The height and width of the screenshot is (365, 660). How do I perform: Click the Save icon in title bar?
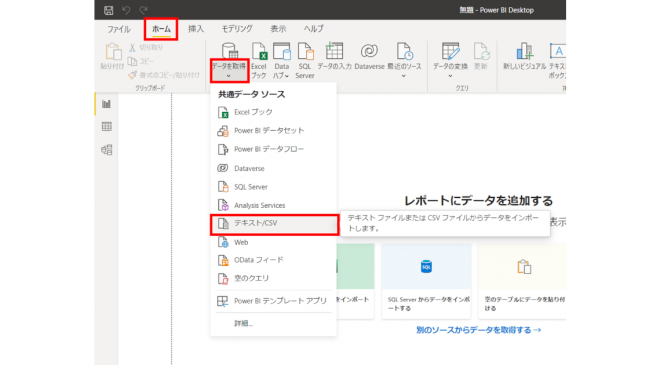pyautogui.click(x=109, y=10)
